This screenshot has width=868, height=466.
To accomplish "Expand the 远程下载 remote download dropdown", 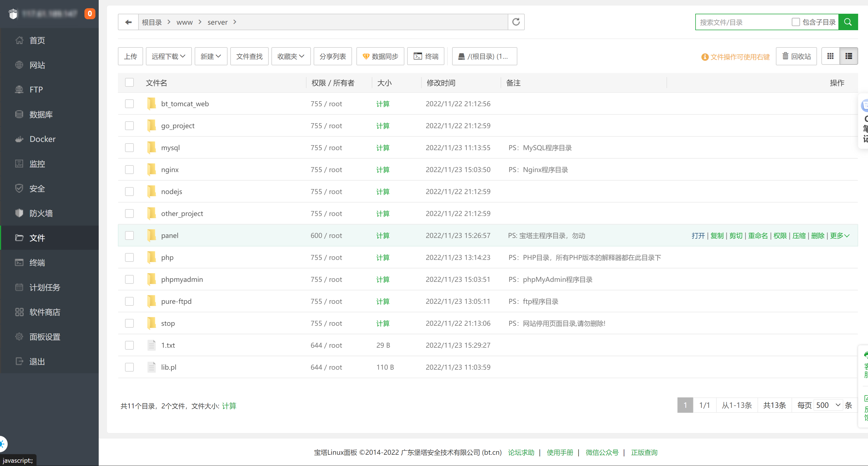I will (169, 56).
